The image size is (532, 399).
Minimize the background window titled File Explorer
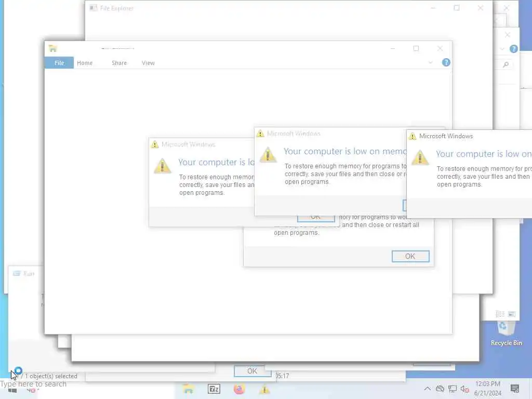[x=433, y=8]
